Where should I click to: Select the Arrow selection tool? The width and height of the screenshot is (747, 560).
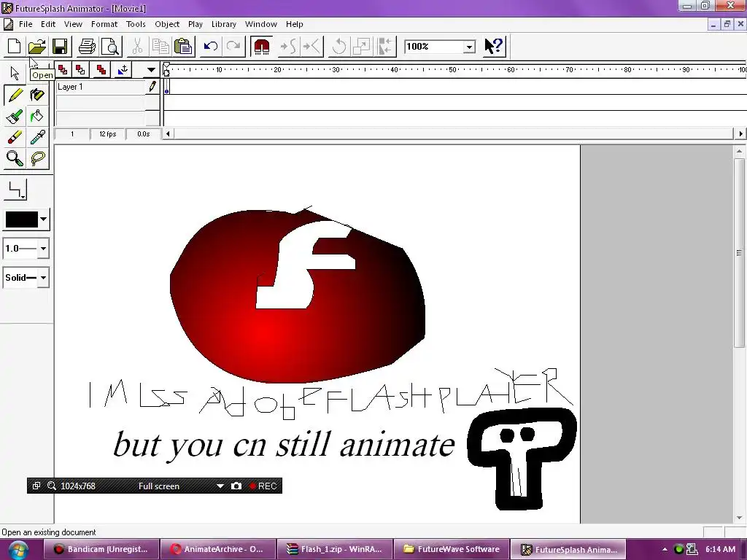(15, 73)
